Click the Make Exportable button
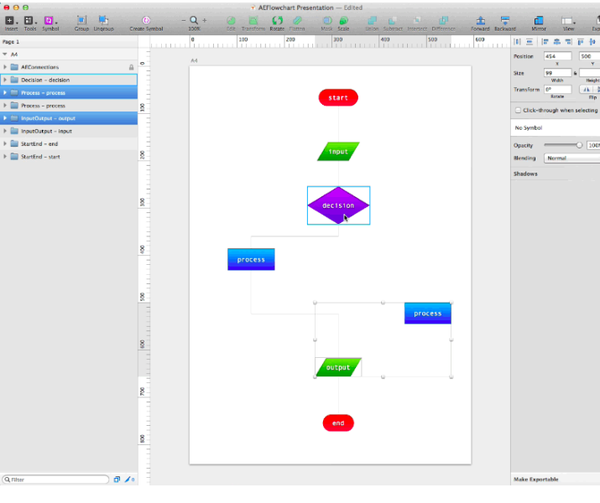 click(536, 479)
